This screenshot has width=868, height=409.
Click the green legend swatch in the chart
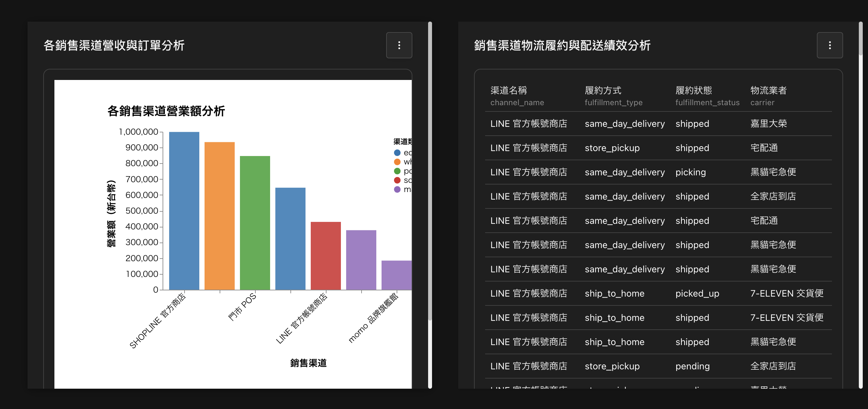tap(397, 171)
